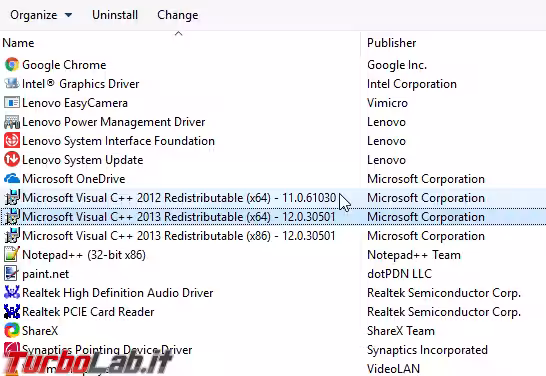Image resolution: width=546 pixels, height=376 pixels.
Task: Select Intel Graphics Driver entry
Action: click(x=80, y=84)
